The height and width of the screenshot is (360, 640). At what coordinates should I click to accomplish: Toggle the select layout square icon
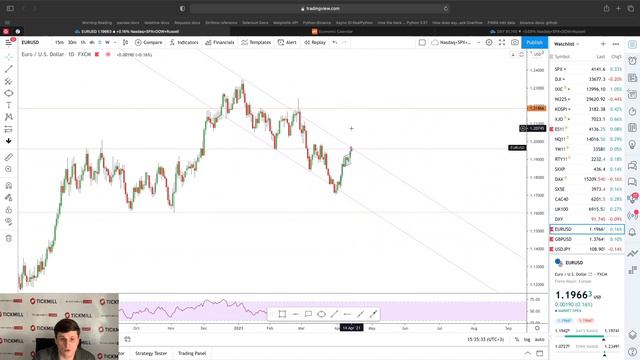click(422, 42)
